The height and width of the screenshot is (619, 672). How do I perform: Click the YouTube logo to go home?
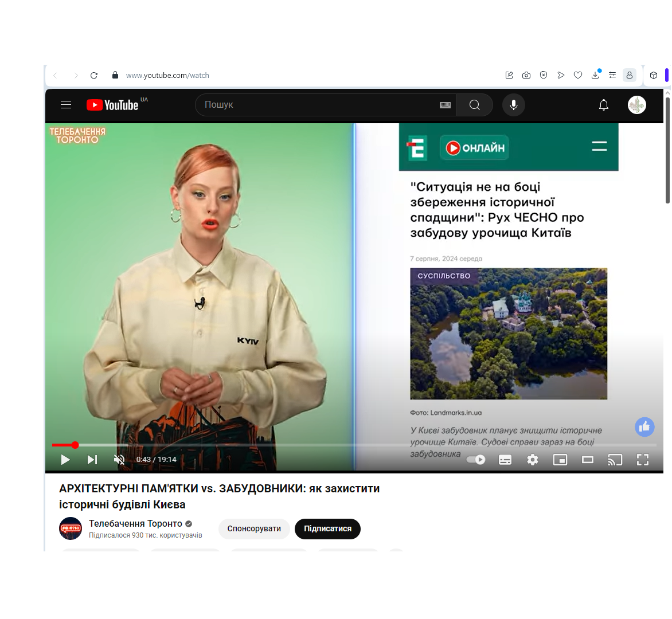pos(113,105)
